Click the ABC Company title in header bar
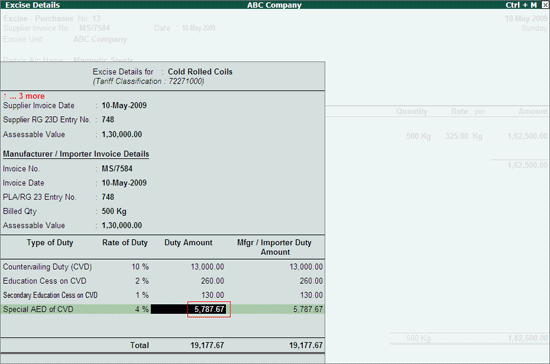The height and width of the screenshot is (364, 550). coord(274,5)
